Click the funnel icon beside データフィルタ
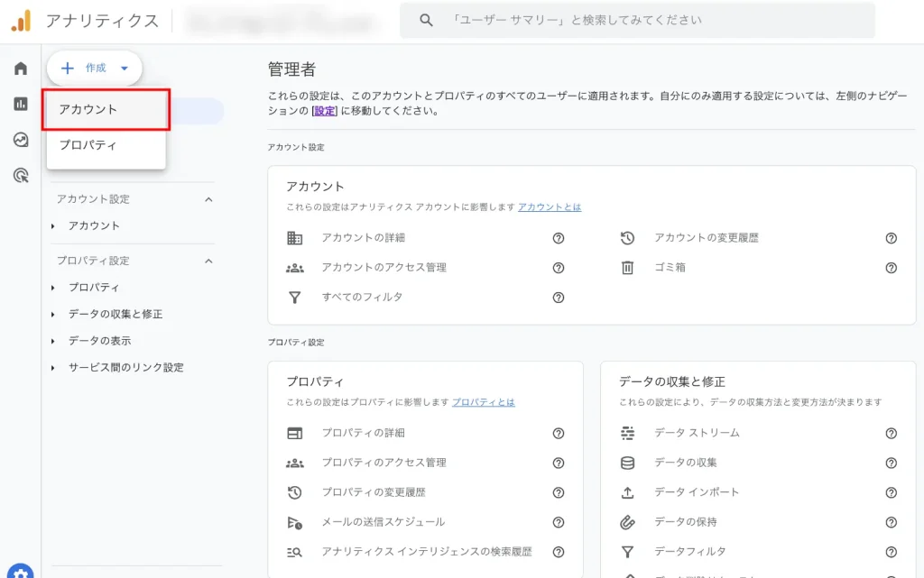Screen dimensions: 924x578 (628, 552)
